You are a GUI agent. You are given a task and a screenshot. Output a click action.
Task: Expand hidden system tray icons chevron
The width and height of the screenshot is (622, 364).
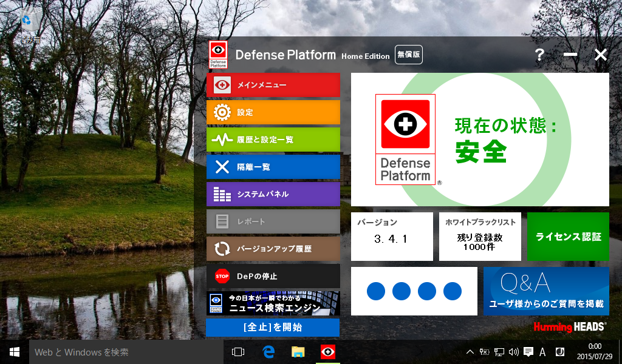pyautogui.click(x=470, y=352)
